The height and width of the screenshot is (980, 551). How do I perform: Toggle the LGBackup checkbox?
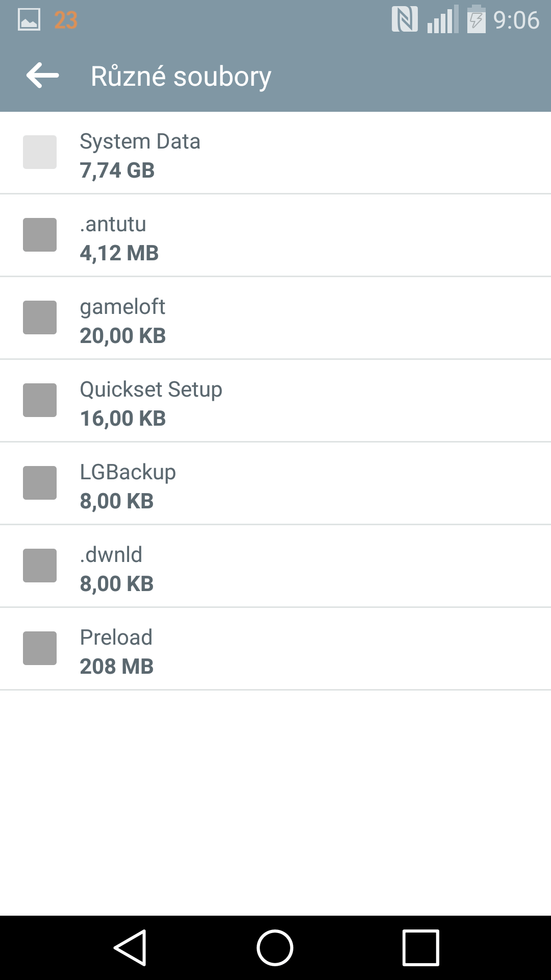tap(40, 483)
